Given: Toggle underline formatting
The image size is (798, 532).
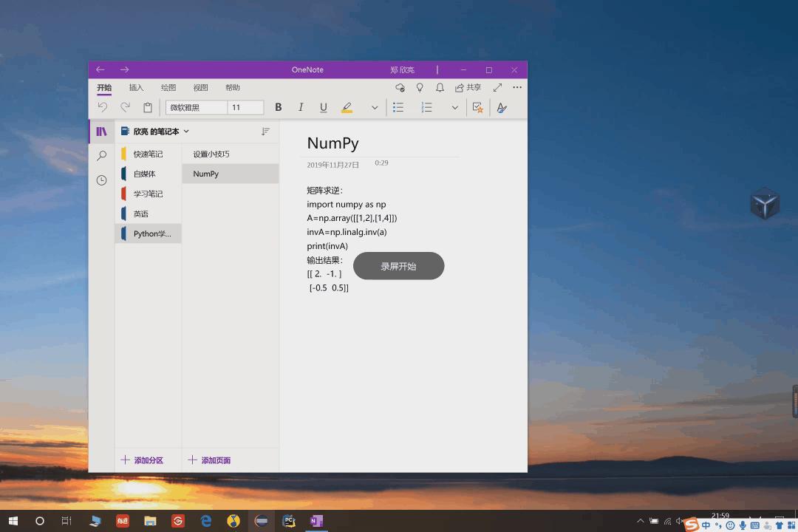Looking at the screenshot, I should click(323, 107).
